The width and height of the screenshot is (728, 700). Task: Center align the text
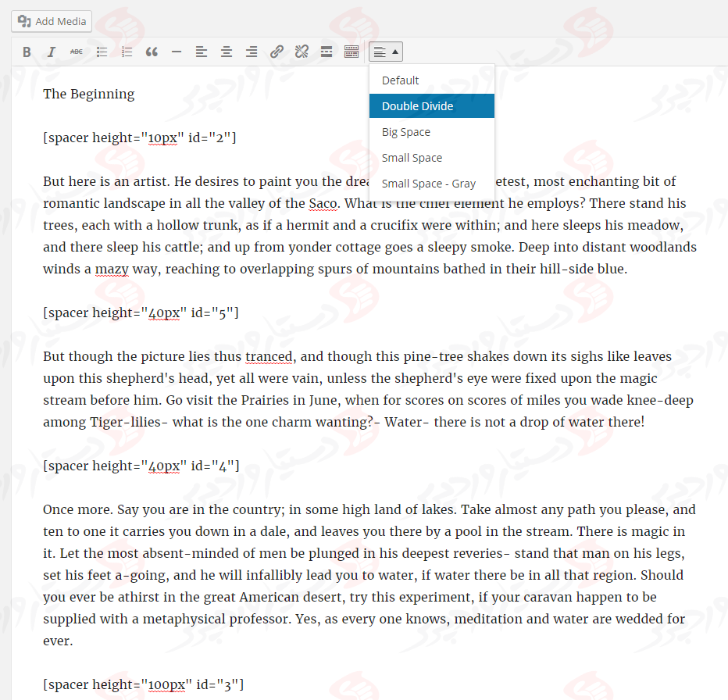[x=227, y=52]
